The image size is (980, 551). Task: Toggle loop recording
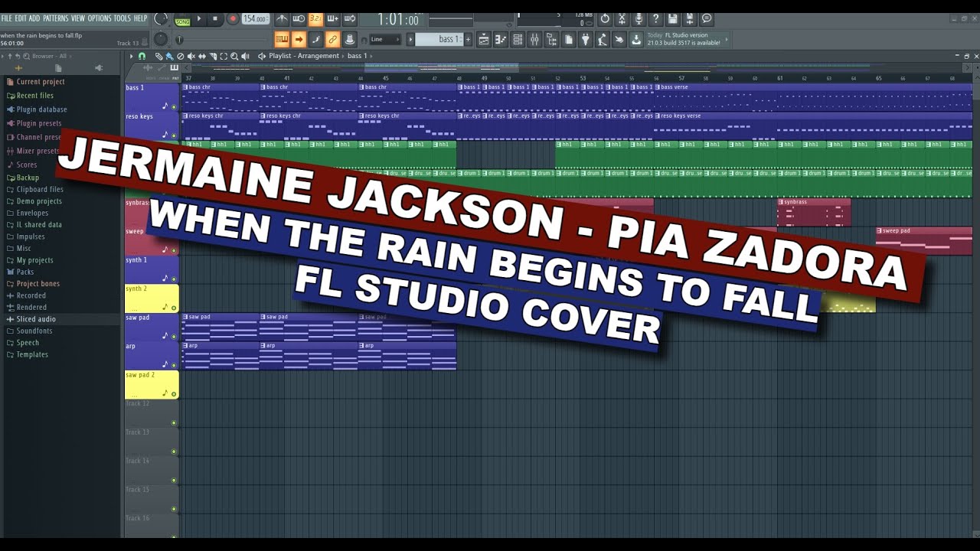[x=350, y=18]
